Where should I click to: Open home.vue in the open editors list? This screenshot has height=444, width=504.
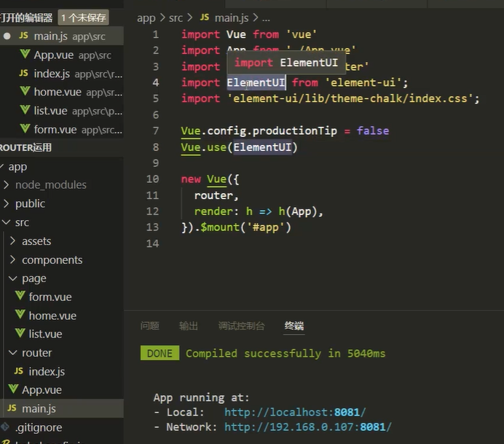62,92
